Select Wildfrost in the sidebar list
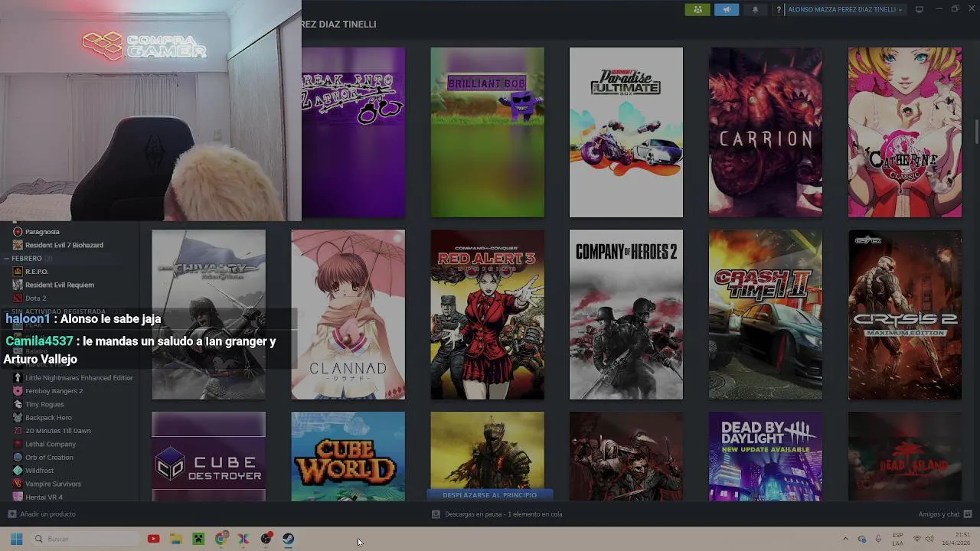The image size is (980, 551). 39,471
